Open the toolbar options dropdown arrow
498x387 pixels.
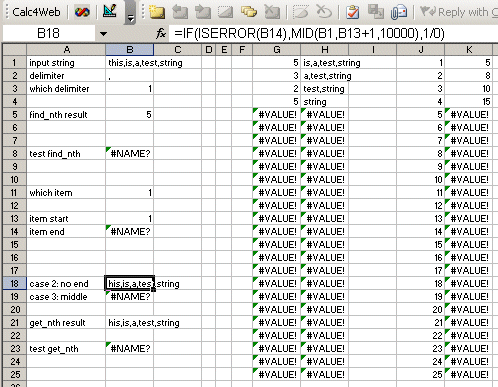[x=130, y=13]
